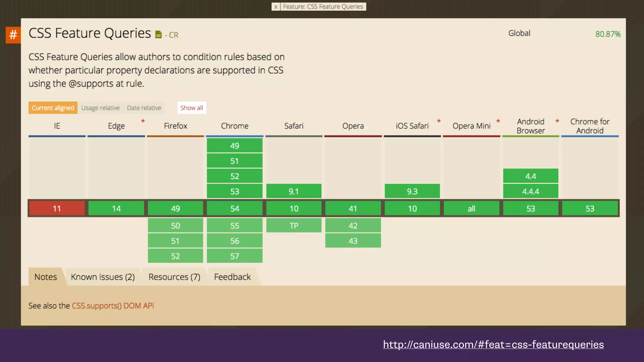The height and width of the screenshot is (362, 644).
Task: Open the Notes tab
Action: pos(46,277)
